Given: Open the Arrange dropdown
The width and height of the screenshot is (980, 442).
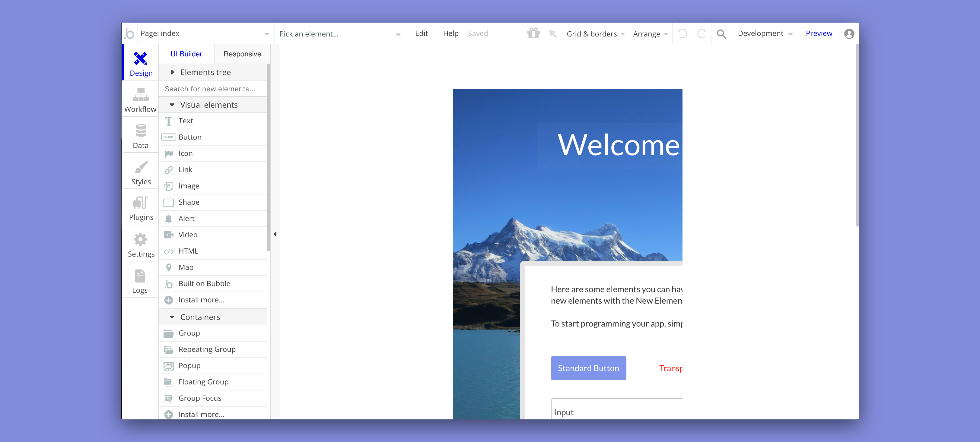Looking at the screenshot, I should point(650,34).
